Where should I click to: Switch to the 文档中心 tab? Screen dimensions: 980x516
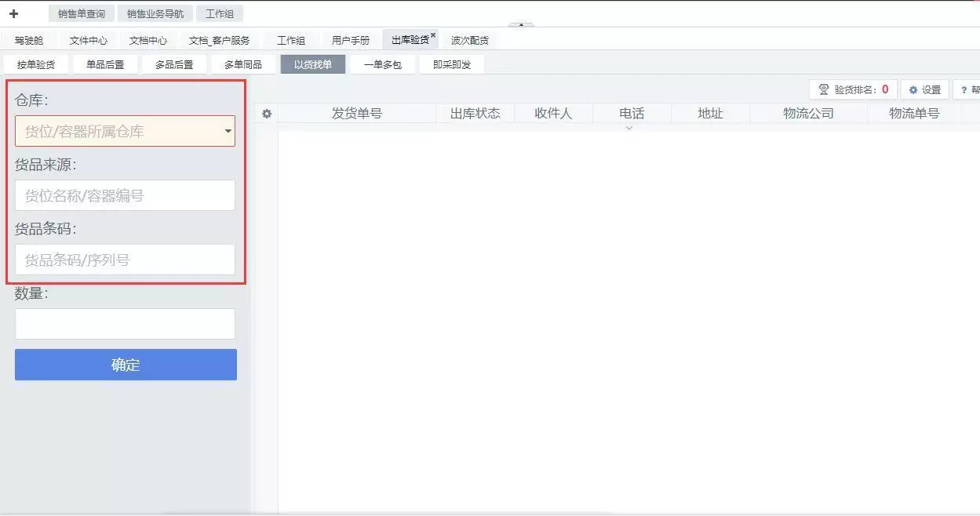(148, 40)
